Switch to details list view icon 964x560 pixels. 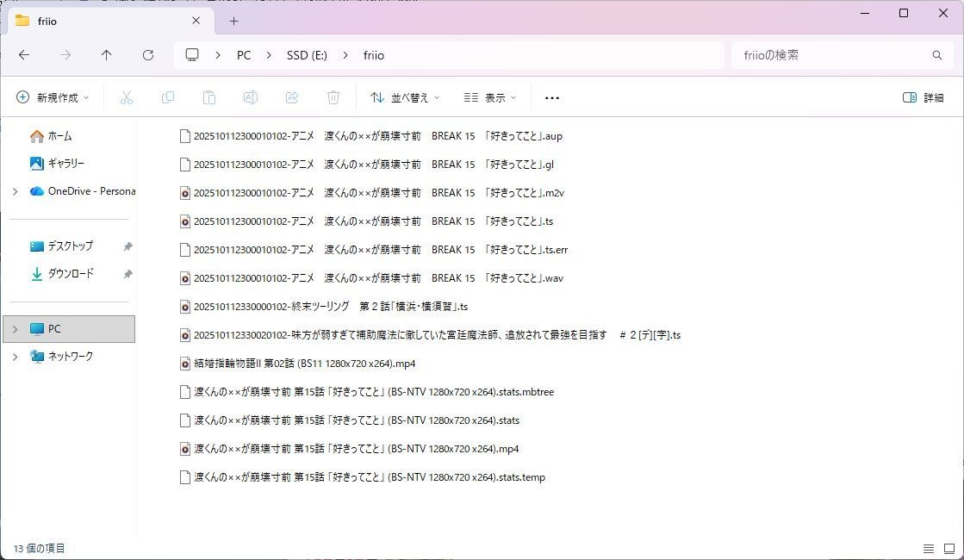(928, 549)
